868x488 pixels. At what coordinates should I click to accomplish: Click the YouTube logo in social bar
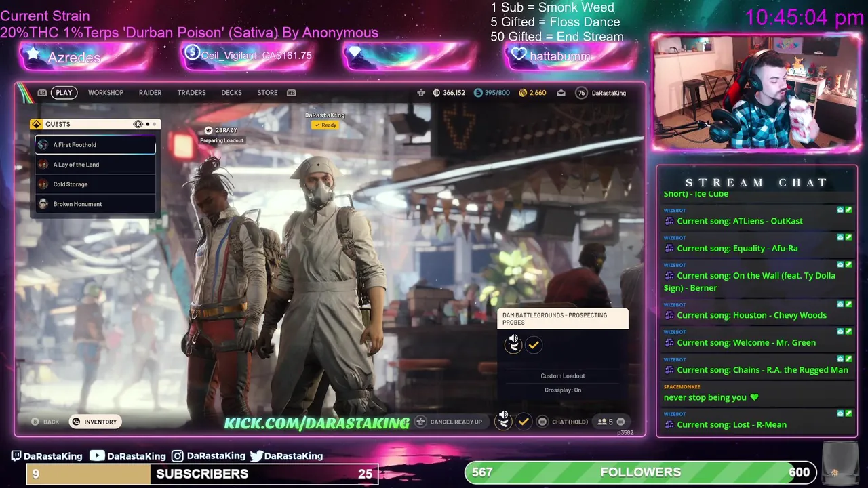click(97, 456)
